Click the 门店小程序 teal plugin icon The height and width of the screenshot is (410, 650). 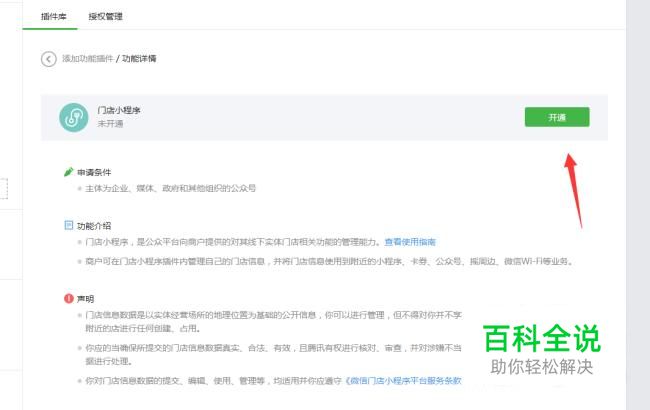74,117
